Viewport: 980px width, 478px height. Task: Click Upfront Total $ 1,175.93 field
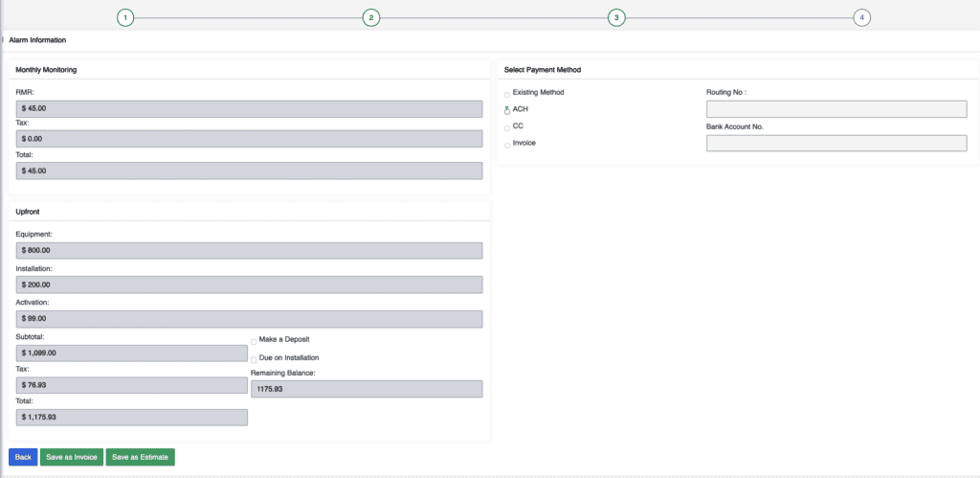tap(131, 418)
